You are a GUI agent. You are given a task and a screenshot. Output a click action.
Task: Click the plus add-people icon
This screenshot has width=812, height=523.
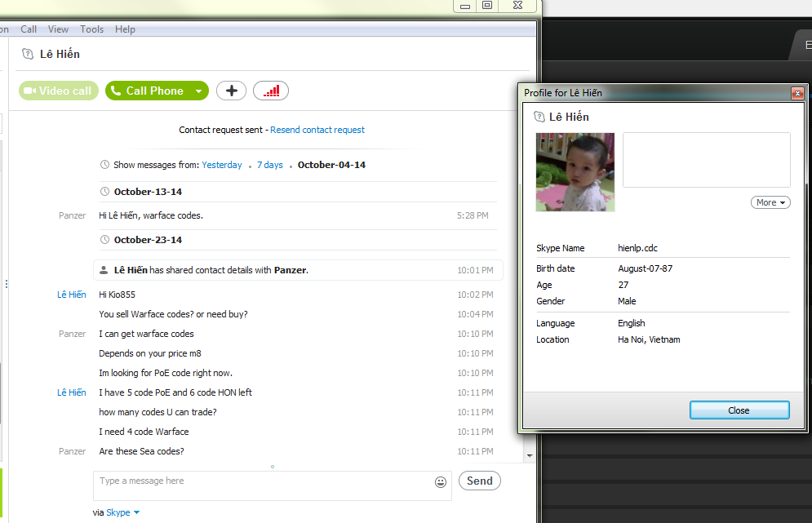[x=232, y=91]
